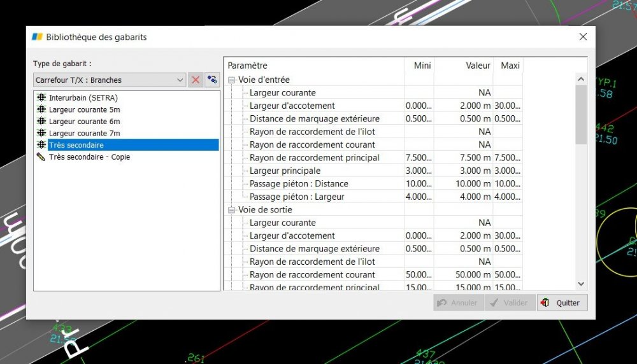Select the Très secondaire - Copie template

(x=89, y=157)
